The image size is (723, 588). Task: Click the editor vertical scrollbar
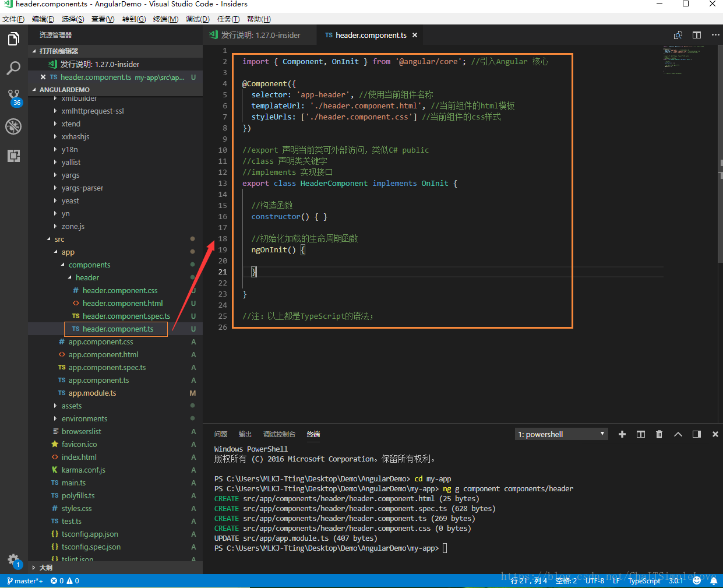[x=720, y=154]
